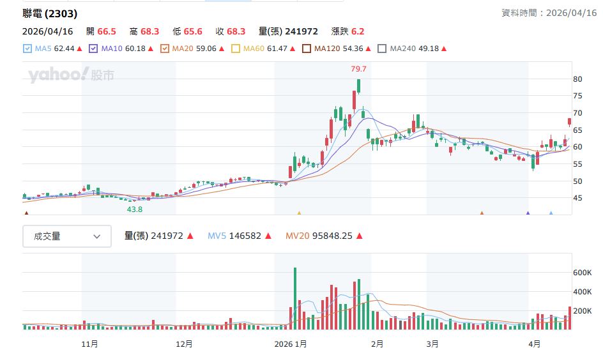Click the 79.7 peak price label
603x364 pixels.
click(x=359, y=68)
